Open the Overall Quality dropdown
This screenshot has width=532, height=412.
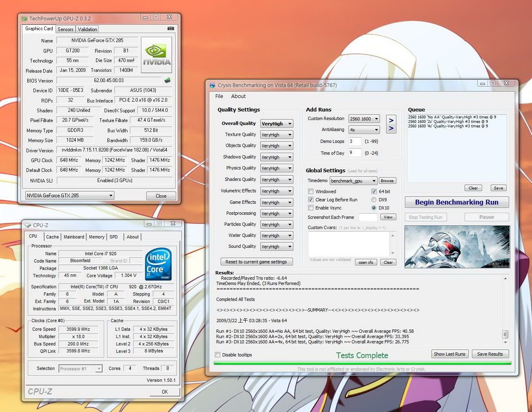coord(277,124)
